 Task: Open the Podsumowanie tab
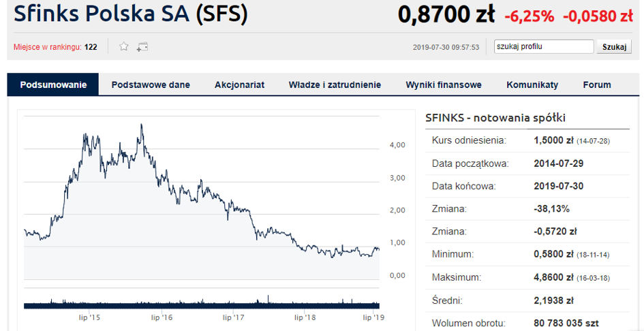point(53,85)
